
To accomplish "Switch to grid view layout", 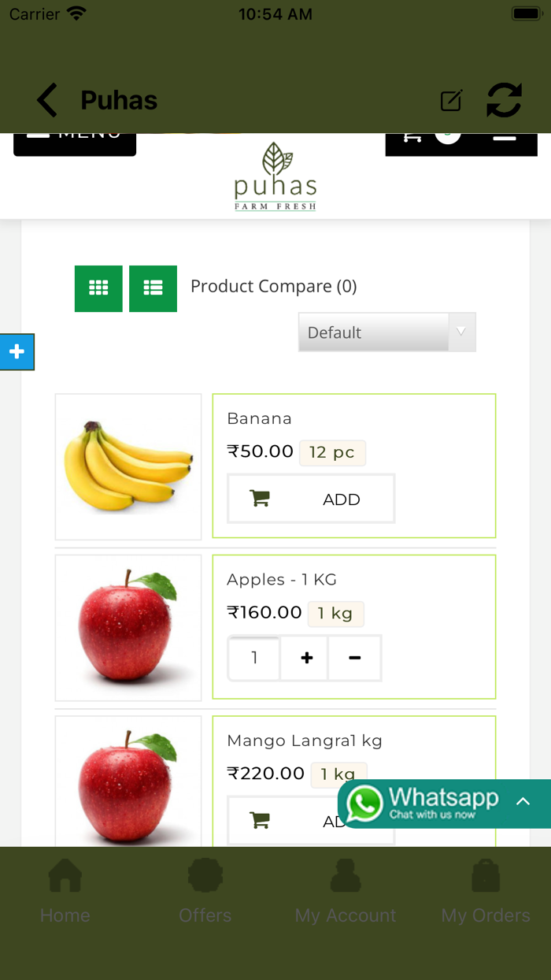I will click(x=98, y=288).
